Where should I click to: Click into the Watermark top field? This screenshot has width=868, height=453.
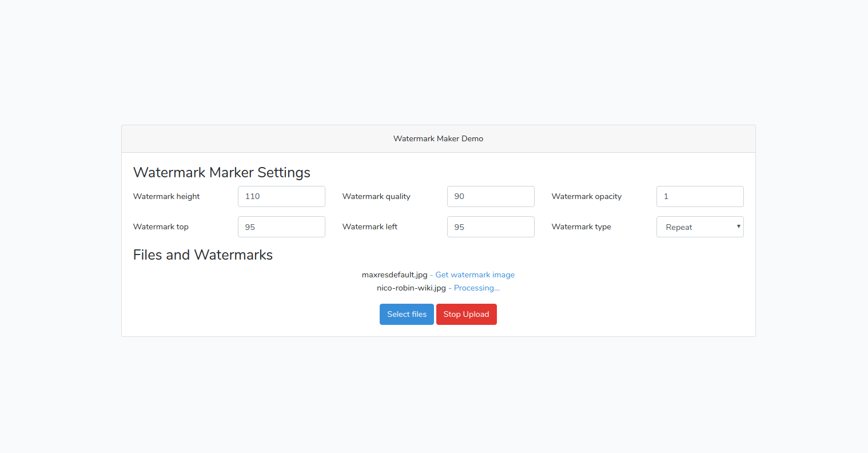coord(281,227)
